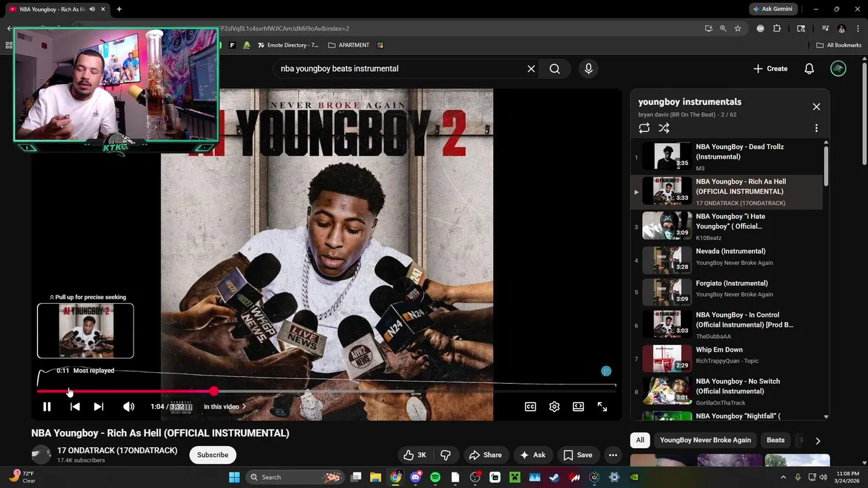Subscribe to 17 ONDATRACK channel
This screenshot has width=868, height=488.
213,455
